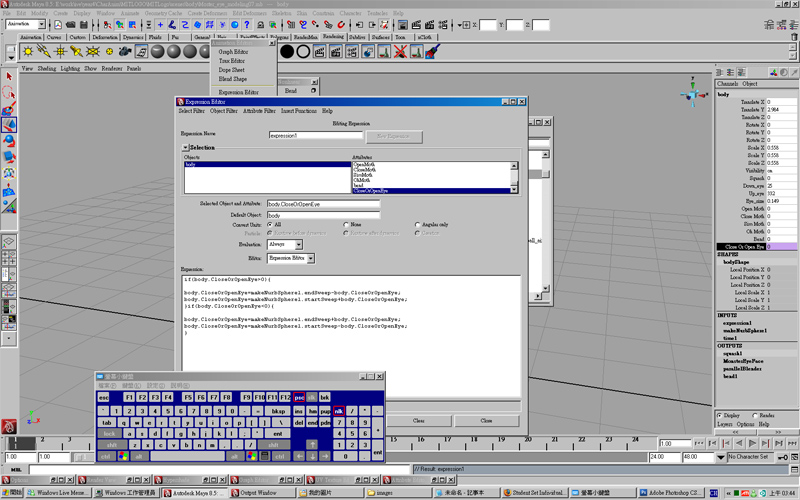
Task: Click the camera icon on the Rendering shelf
Action: [125, 52]
